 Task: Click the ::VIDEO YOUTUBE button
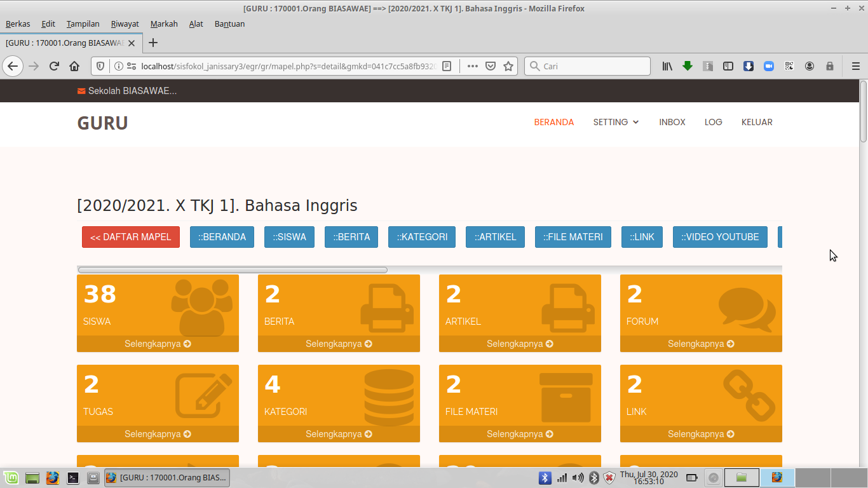point(720,237)
